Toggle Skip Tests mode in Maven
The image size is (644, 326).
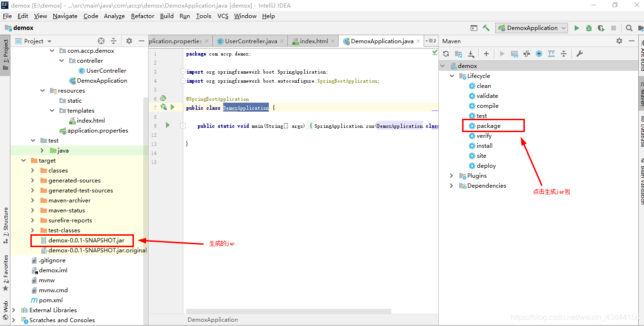(539, 54)
